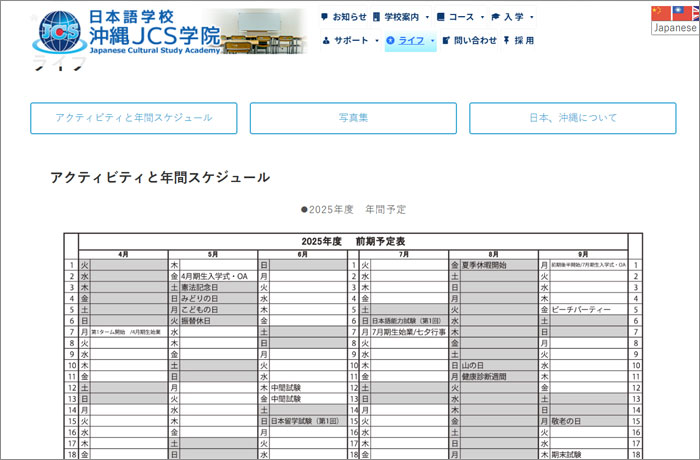Image resolution: width=700 pixels, height=460 pixels.
Task: Open the アクティビティと年間スケジュール tab
Action: [x=134, y=118]
